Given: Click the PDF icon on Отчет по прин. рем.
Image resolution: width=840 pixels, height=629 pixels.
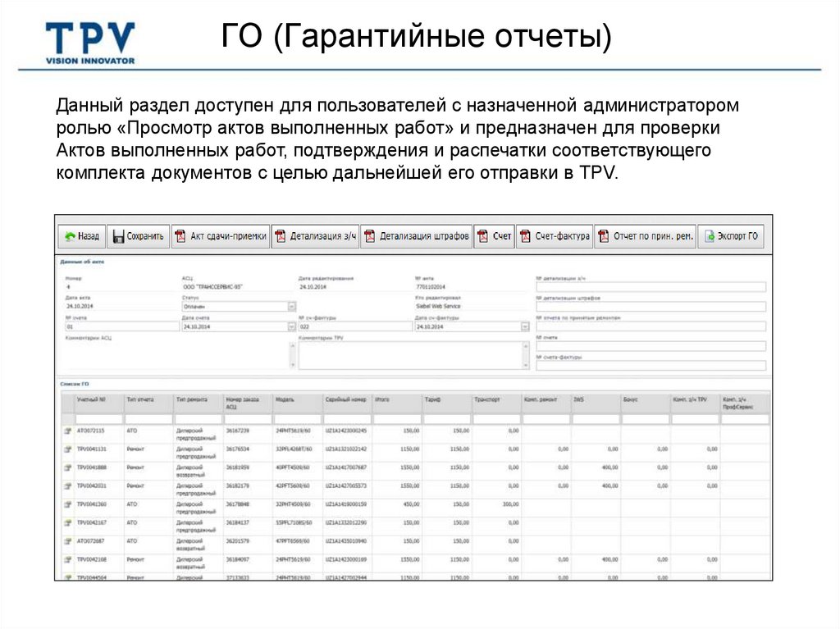Looking at the screenshot, I should [x=605, y=235].
